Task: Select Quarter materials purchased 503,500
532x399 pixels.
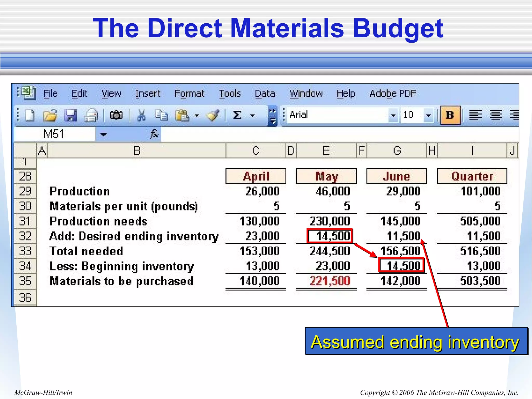Action: point(480,281)
